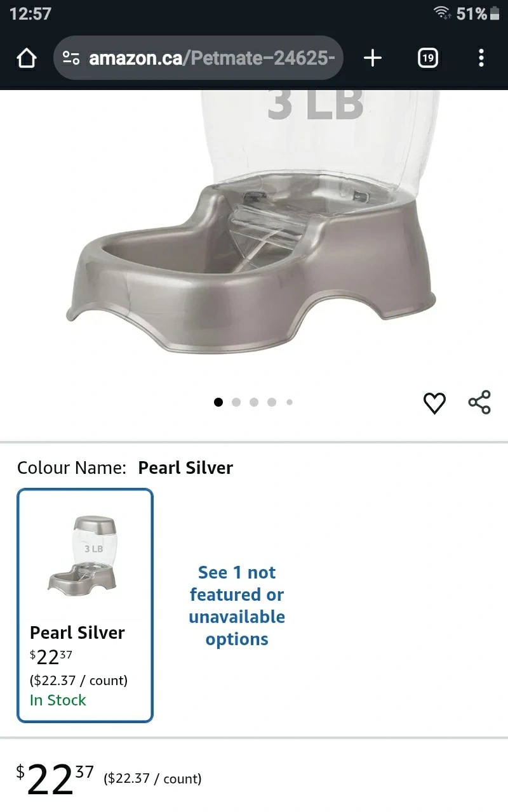Screen dimensions: 508x812
Task: Open site info icon in address bar
Action: tap(71, 58)
